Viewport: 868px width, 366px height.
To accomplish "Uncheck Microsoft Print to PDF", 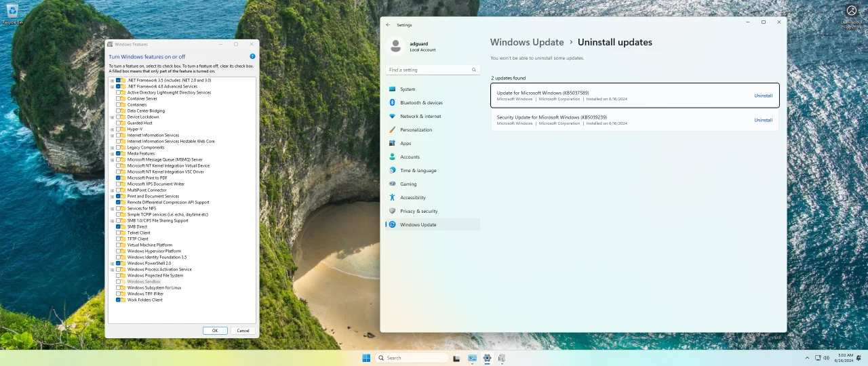I will [x=118, y=178].
